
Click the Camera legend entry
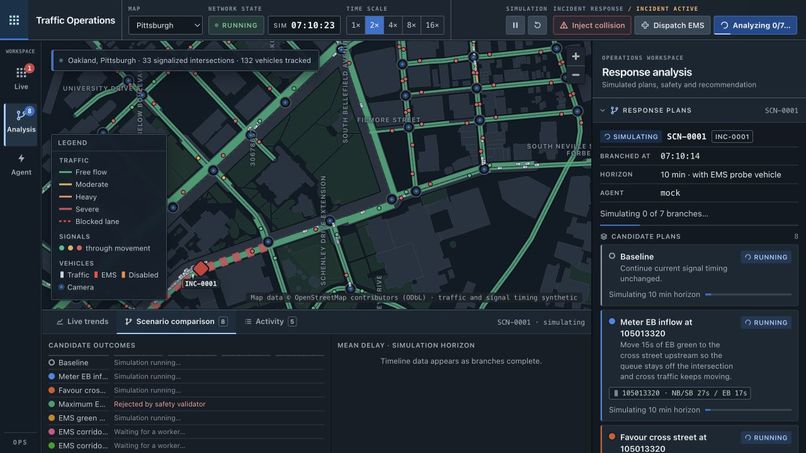(76, 287)
